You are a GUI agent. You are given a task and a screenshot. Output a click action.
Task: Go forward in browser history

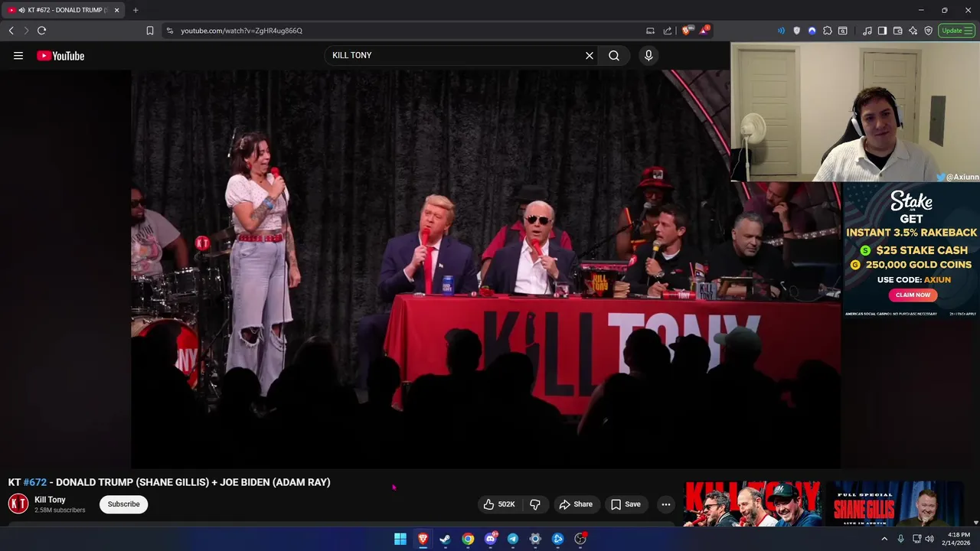click(26, 31)
